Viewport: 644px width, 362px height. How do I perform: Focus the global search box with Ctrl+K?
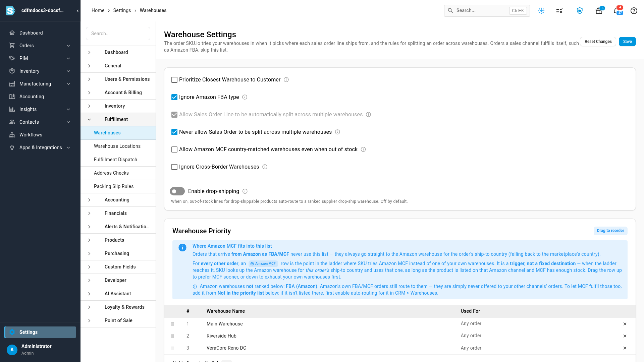click(x=487, y=11)
